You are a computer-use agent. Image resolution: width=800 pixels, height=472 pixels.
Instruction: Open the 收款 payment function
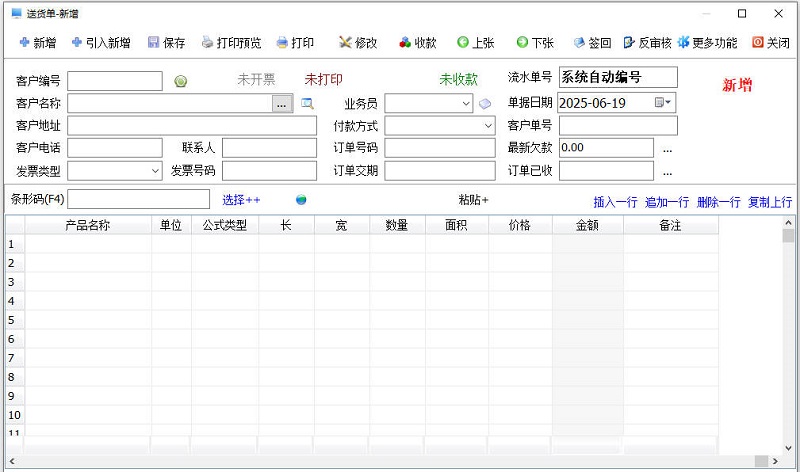tap(418, 43)
